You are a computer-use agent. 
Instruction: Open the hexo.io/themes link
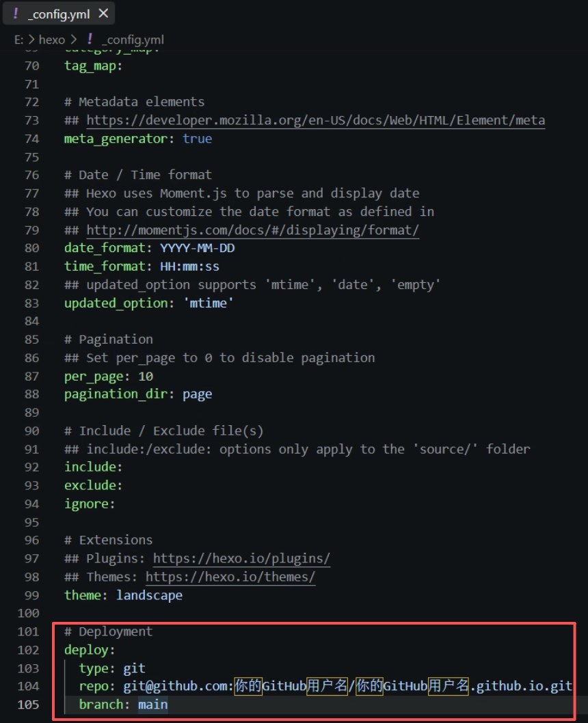click(x=230, y=577)
